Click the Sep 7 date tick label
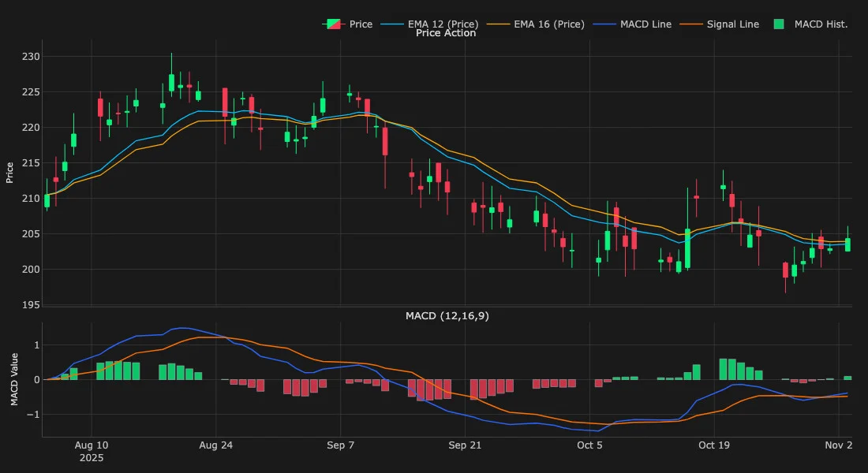The image size is (868, 473). 340,445
